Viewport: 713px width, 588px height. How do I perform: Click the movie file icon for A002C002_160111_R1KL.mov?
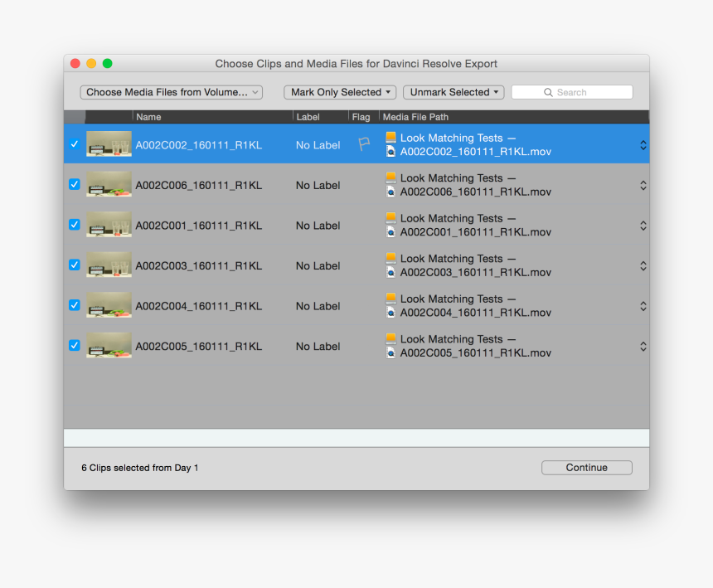tap(390, 152)
